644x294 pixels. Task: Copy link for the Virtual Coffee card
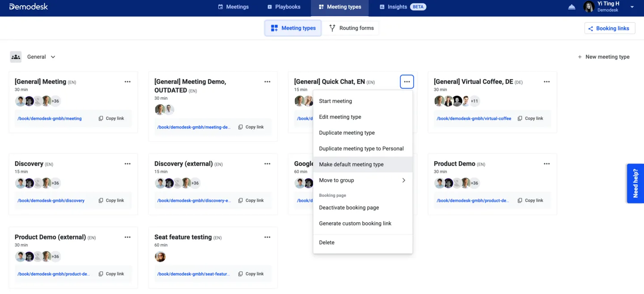(x=530, y=119)
